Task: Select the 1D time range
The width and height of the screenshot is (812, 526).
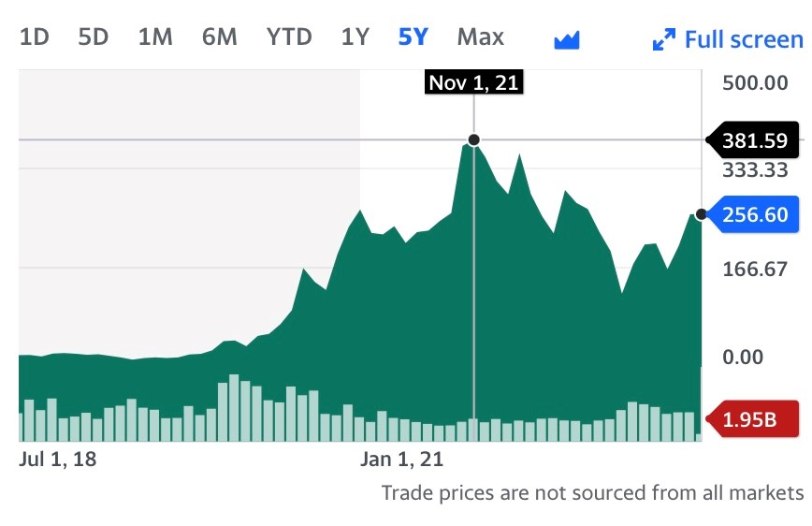Action: 35,37
